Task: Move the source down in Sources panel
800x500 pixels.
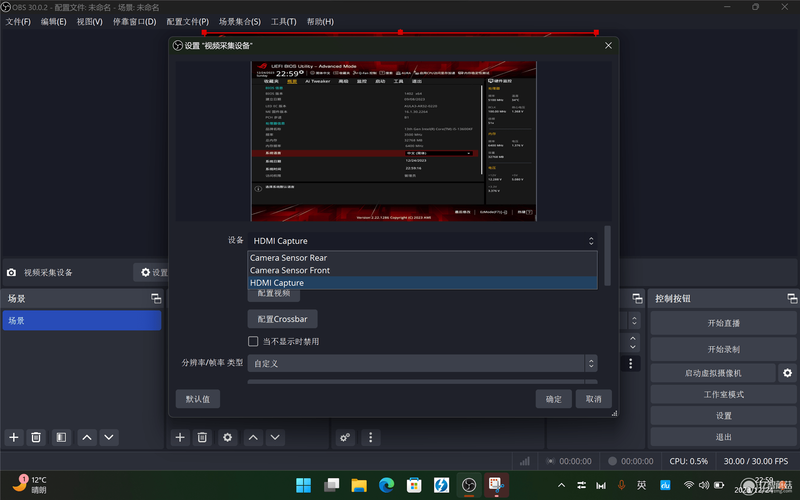Action: pyautogui.click(x=275, y=437)
